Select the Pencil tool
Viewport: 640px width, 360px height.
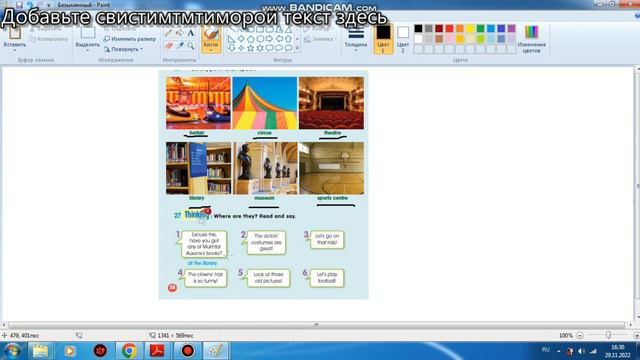click(x=168, y=33)
